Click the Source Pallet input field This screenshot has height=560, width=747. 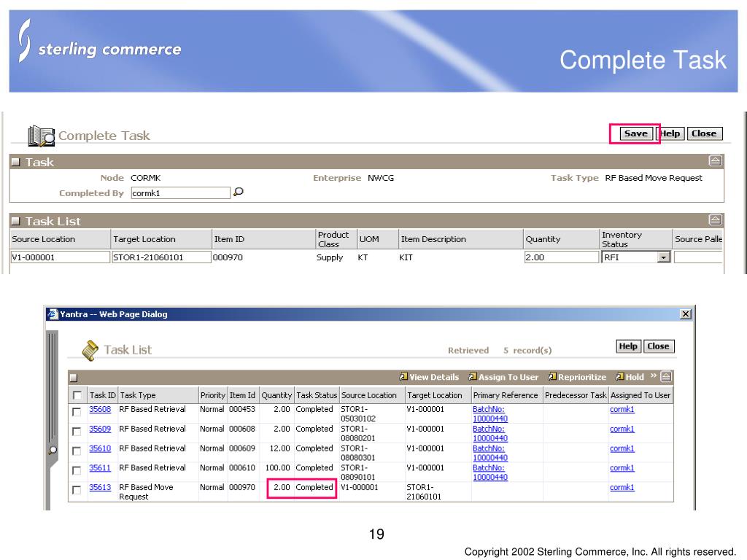[x=698, y=257]
